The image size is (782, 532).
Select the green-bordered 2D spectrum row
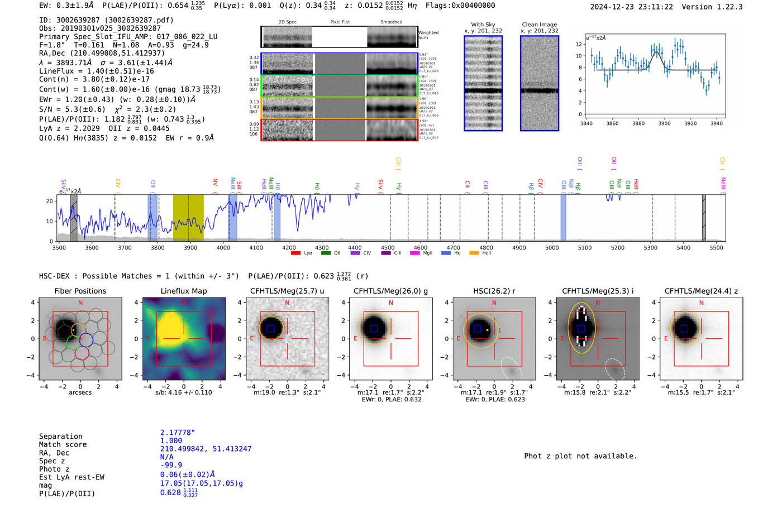click(x=340, y=86)
